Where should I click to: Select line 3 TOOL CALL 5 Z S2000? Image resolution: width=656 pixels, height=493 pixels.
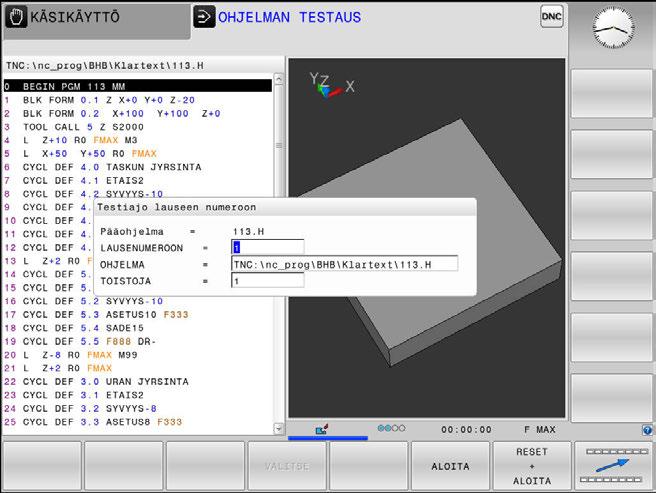pyautogui.click(x=138, y=127)
